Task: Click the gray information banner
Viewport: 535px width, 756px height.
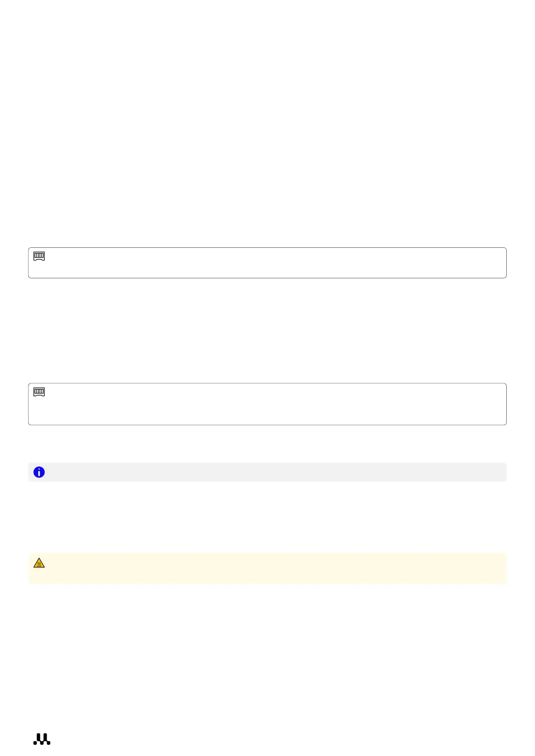Action: pyautogui.click(x=267, y=472)
